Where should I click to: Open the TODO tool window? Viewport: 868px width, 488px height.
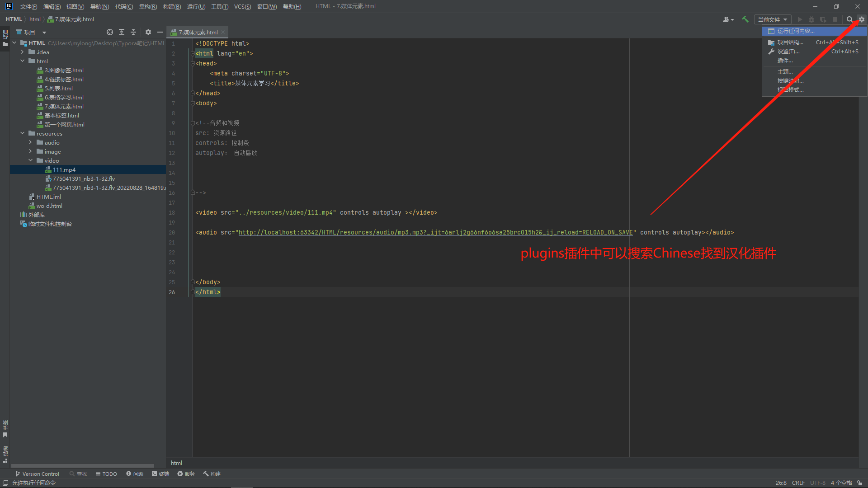tap(106, 474)
